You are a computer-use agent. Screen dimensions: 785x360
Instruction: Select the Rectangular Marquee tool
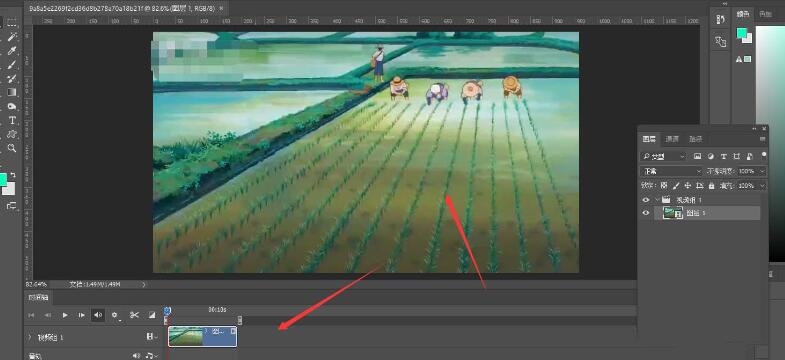[x=12, y=23]
